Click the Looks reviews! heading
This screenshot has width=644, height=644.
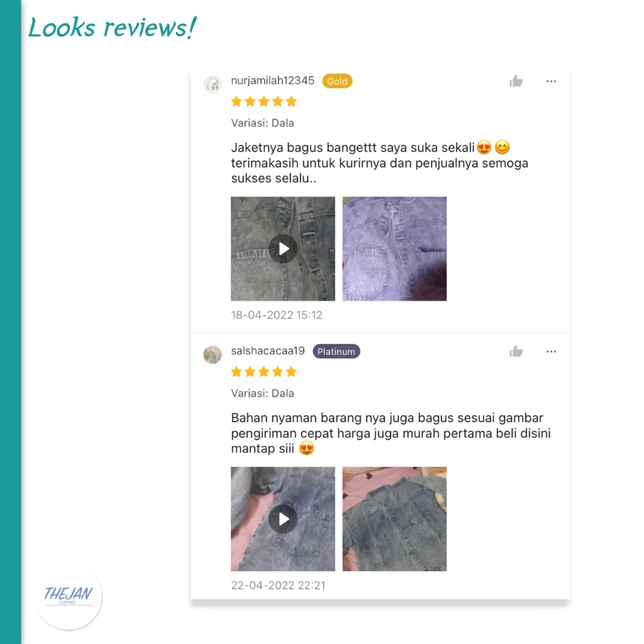tap(113, 28)
